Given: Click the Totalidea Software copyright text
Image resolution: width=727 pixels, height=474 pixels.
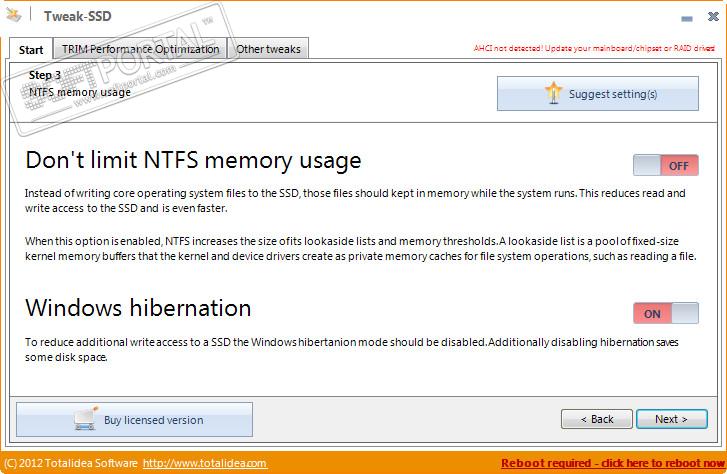Looking at the screenshot, I should click(x=70, y=463).
